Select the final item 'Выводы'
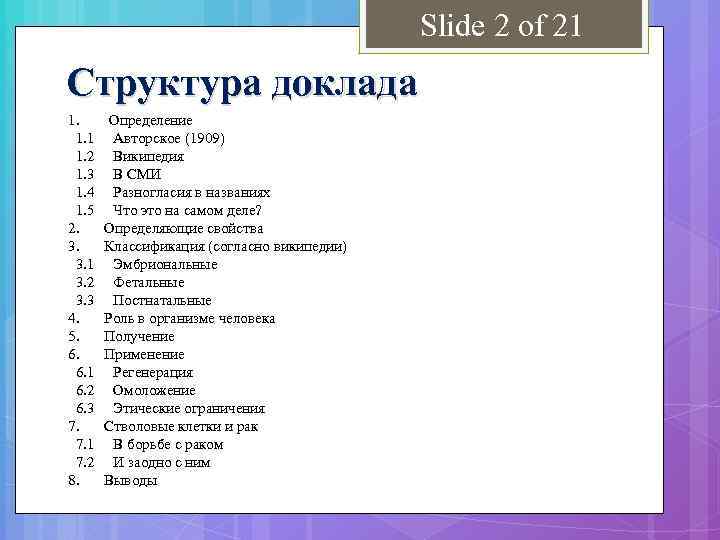 pyautogui.click(x=131, y=481)
